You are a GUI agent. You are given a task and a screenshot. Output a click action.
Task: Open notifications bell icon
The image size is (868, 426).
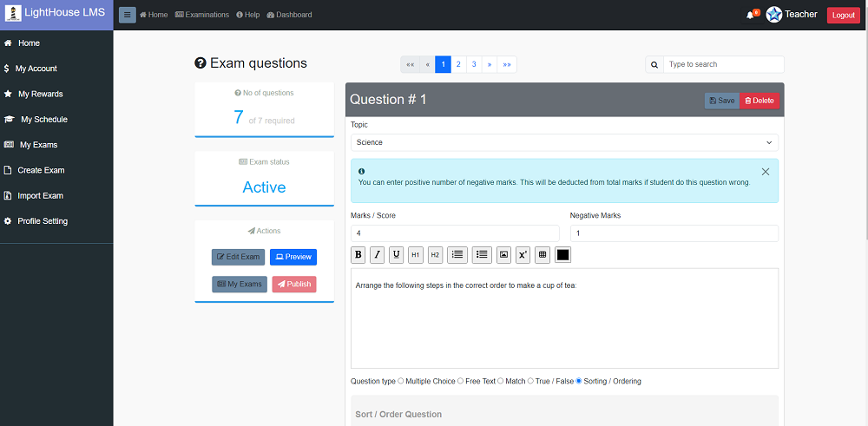click(x=750, y=15)
